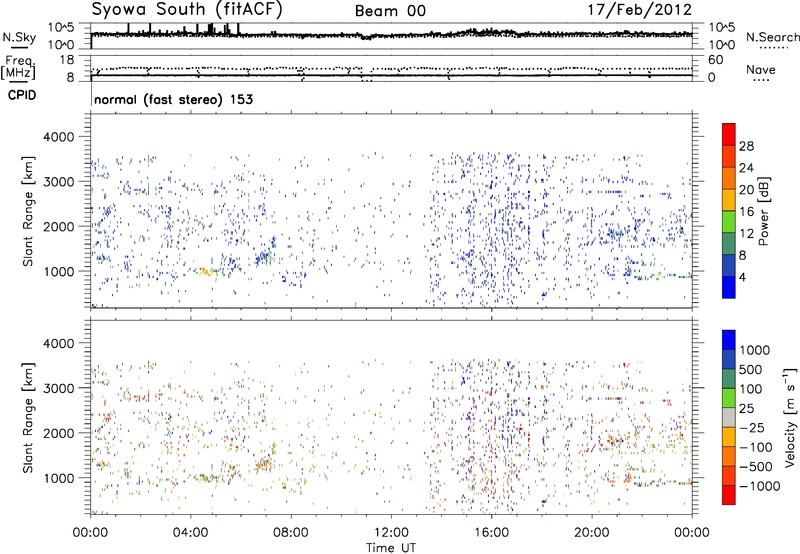Image resolution: width=800 pixels, height=554 pixels.
Task: Click '4000' on power panel range axis
Action: point(58,137)
